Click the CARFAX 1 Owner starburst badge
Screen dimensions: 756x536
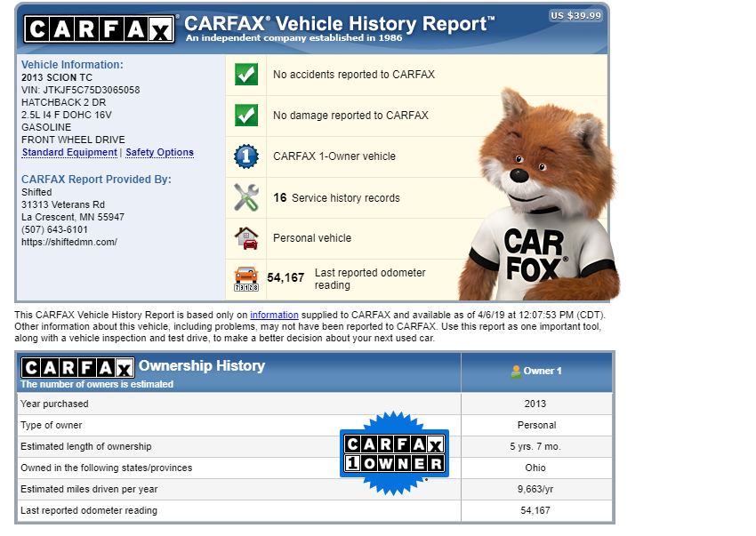(394, 453)
